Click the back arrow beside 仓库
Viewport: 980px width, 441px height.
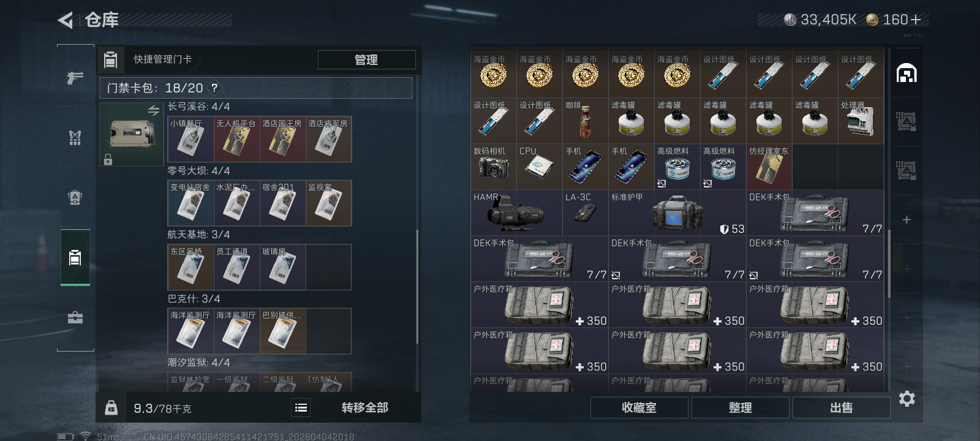66,20
